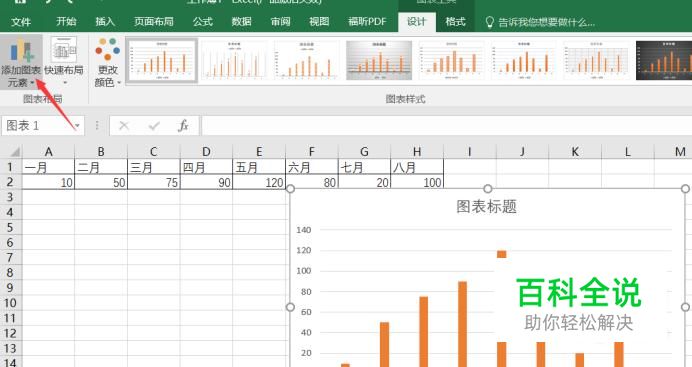Image resolution: width=692 pixels, height=367 pixels.
Task: Switch to the 审阅 (Review) tab
Action: 280,22
